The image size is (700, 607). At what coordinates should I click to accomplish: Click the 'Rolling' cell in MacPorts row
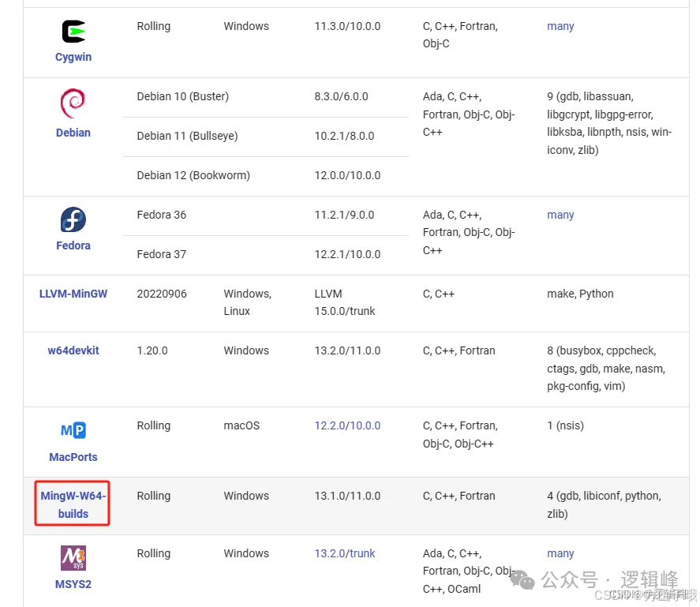(154, 425)
